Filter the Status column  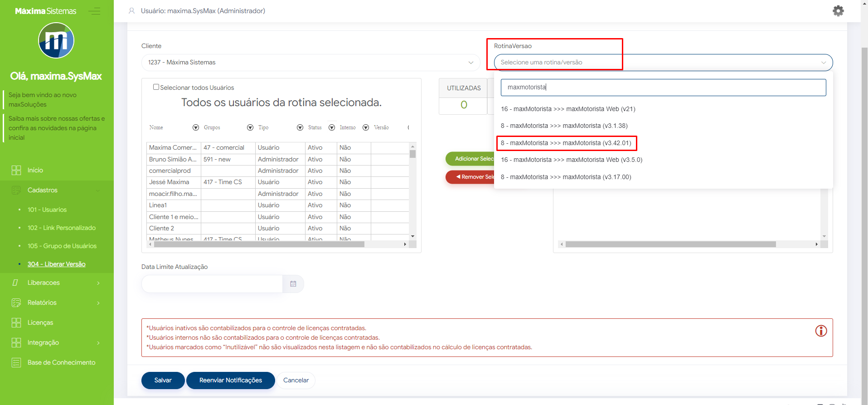point(332,128)
